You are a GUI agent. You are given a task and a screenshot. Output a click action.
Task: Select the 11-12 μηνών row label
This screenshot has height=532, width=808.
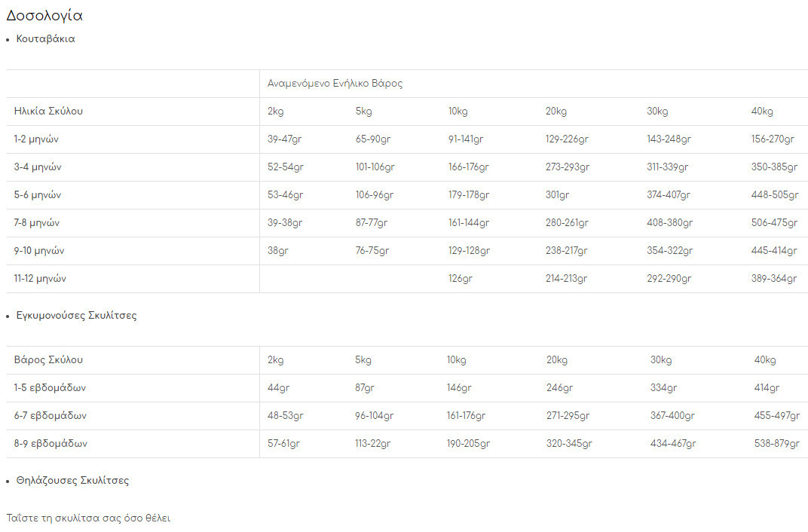(40, 279)
